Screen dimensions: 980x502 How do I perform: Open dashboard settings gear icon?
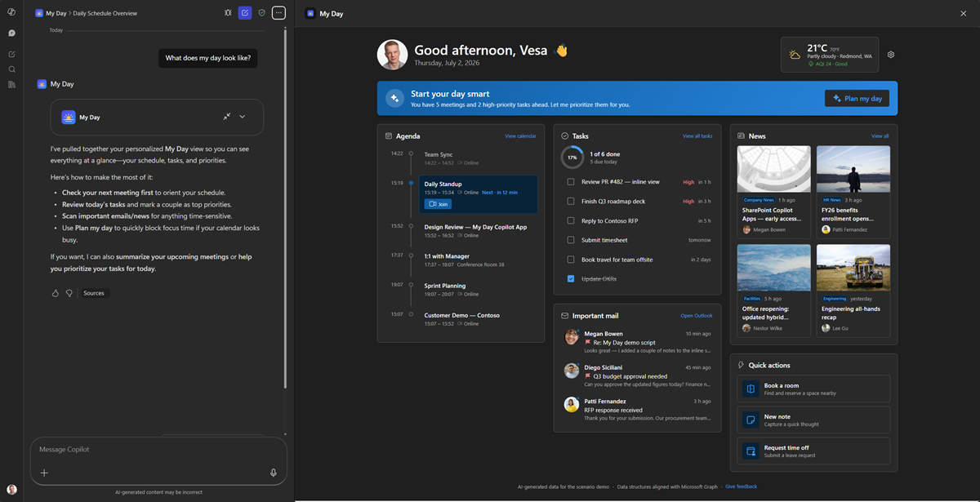[891, 55]
